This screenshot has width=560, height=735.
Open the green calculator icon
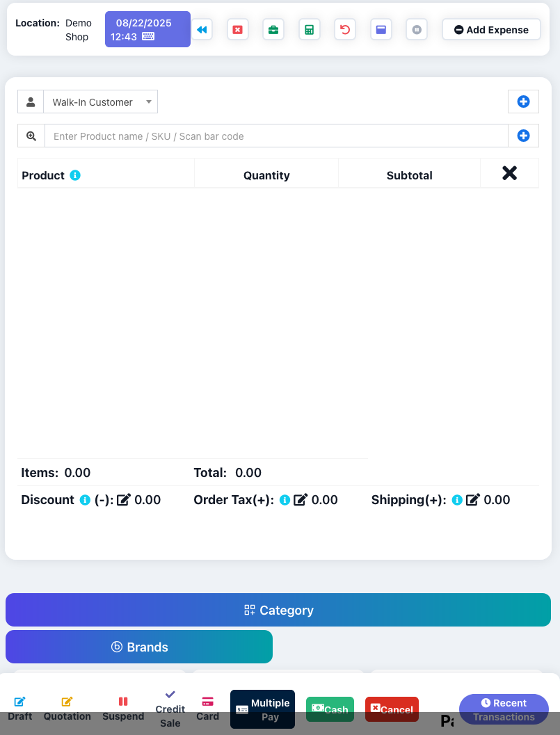(309, 30)
